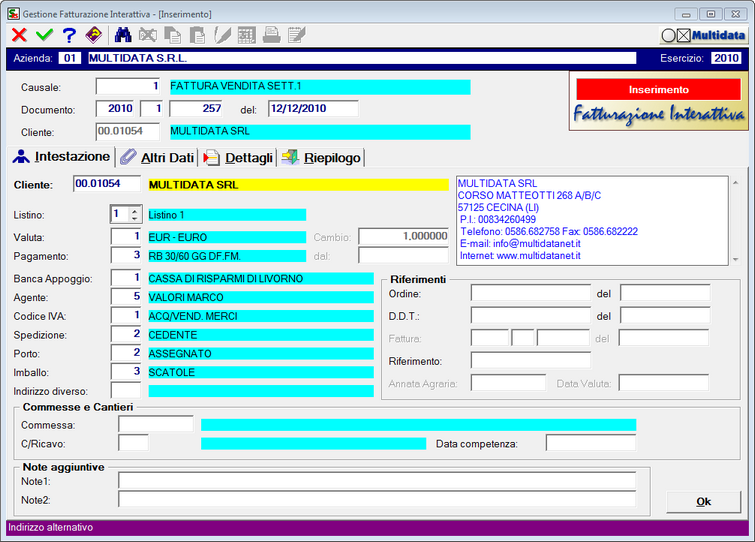Decrease the Listino value with down arrow
The image size is (755, 542).
tap(135, 218)
